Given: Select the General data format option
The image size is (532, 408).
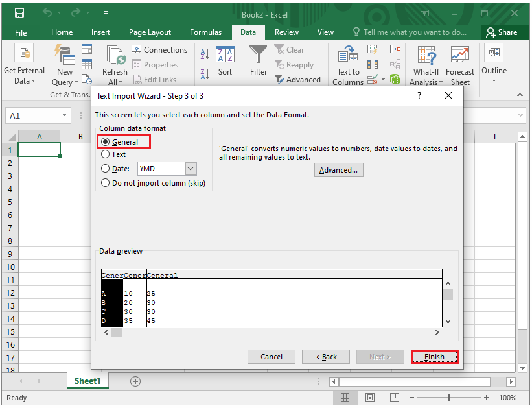Looking at the screenshot, I should click(105, 141).
